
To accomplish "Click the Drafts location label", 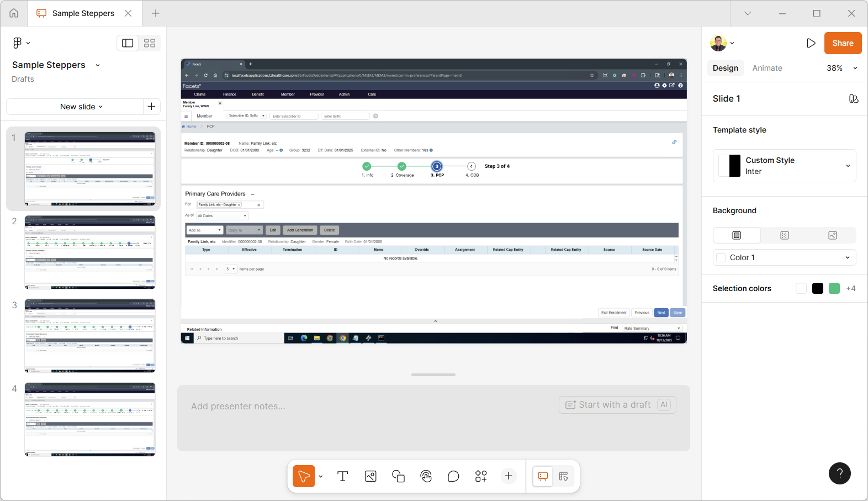I will pyautogui.click(x=23, y=79).
